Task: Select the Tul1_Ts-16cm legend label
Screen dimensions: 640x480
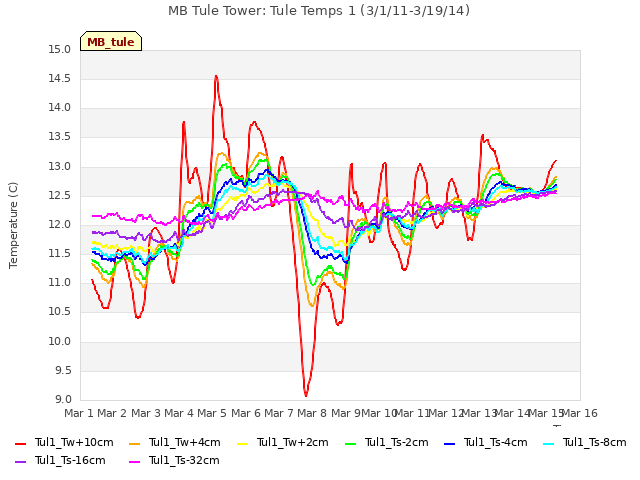Action: click(x=70, y=460)
